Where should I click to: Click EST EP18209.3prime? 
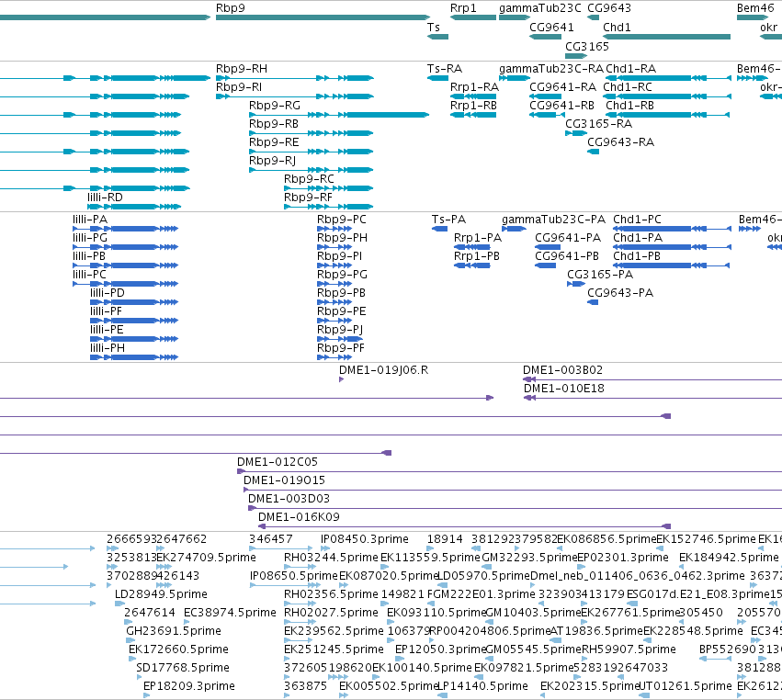pos(147,695)
